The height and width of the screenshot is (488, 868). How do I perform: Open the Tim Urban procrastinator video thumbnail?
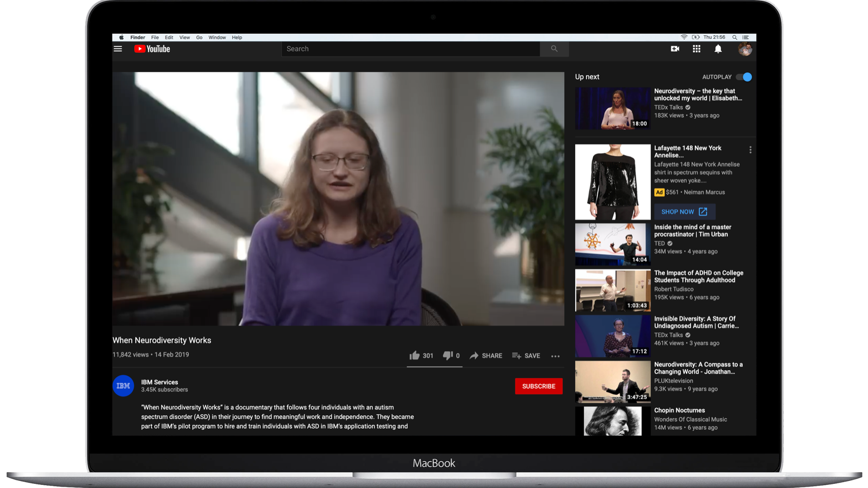pos(613,244)
